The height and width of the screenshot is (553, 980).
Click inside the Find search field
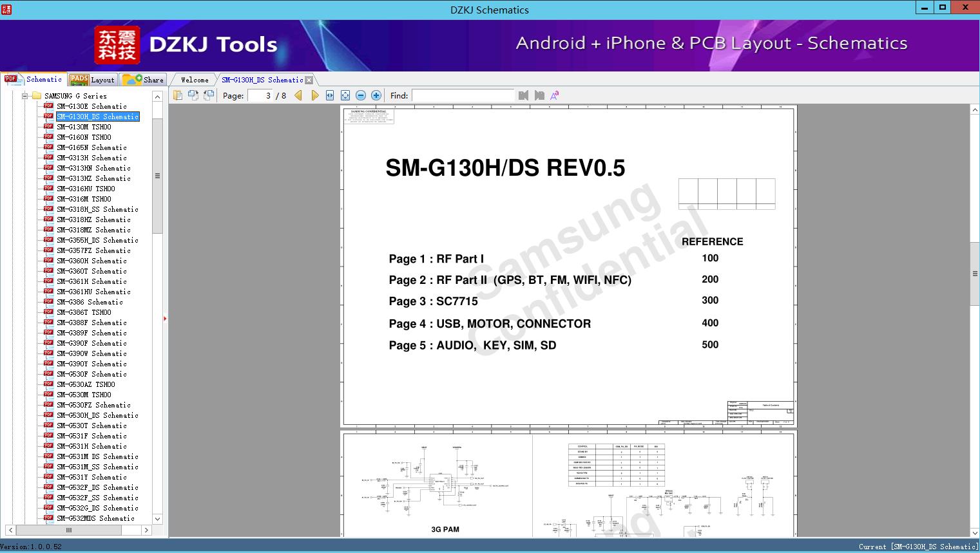[x=464, y=95]
